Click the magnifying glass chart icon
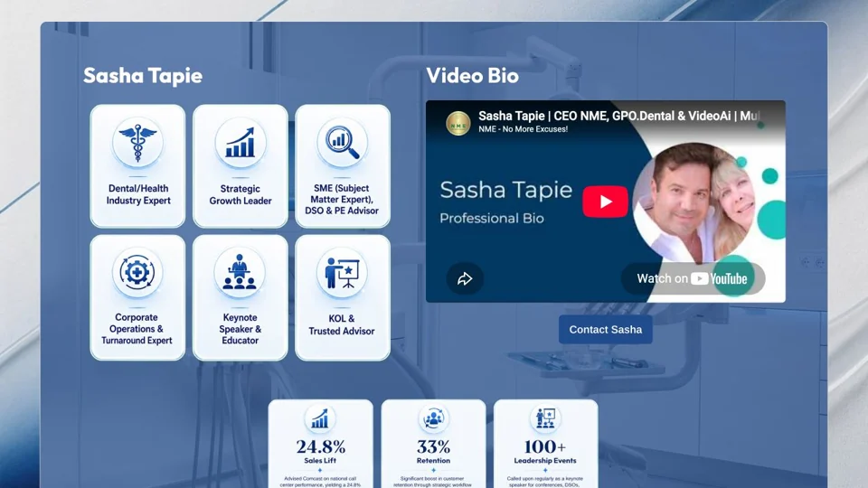 click(342, 143)
